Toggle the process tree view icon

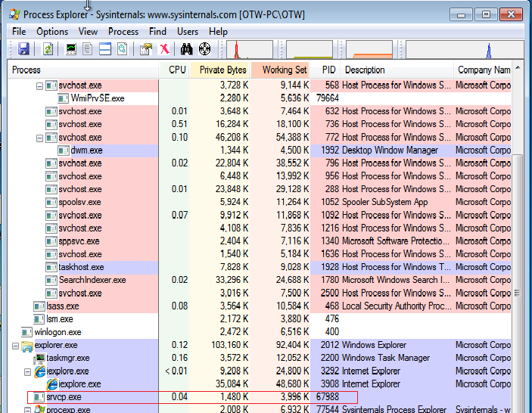pyautogui.click(x=88, y=49)
